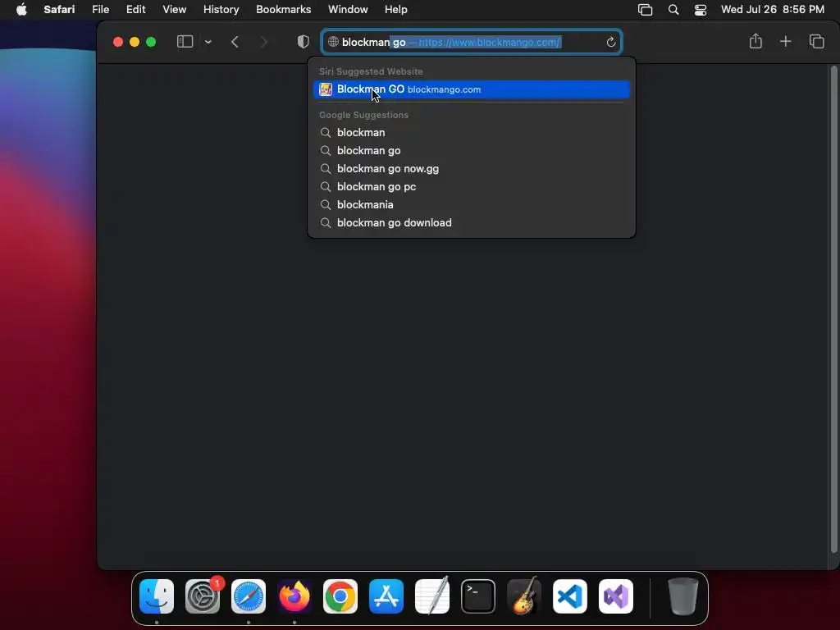Image resolution: width=840 pixels, height=630 pixels.
Task: Open Stage Manager window icon in menu bar
Action: pyautogui.click(x=645, y=10)
